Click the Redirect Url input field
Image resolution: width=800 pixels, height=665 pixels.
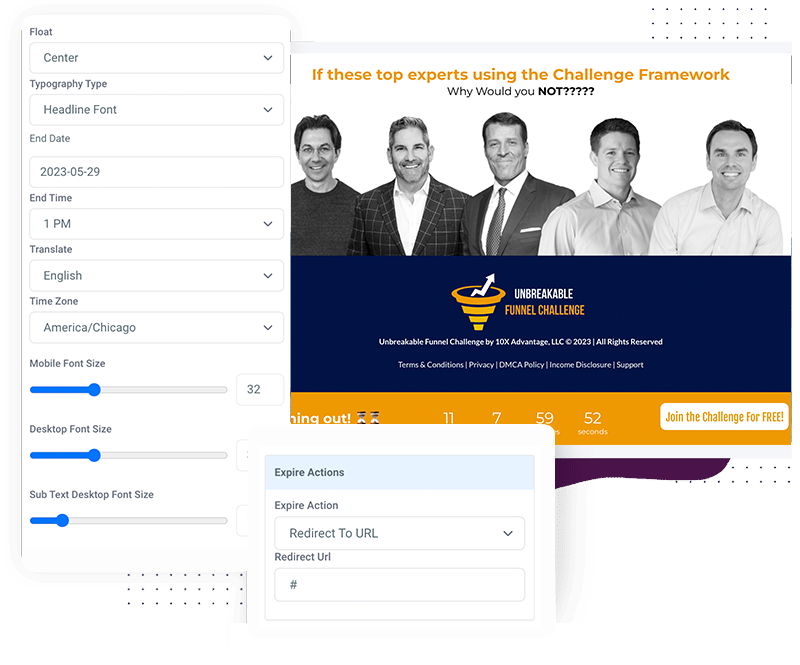click(399, 585)
